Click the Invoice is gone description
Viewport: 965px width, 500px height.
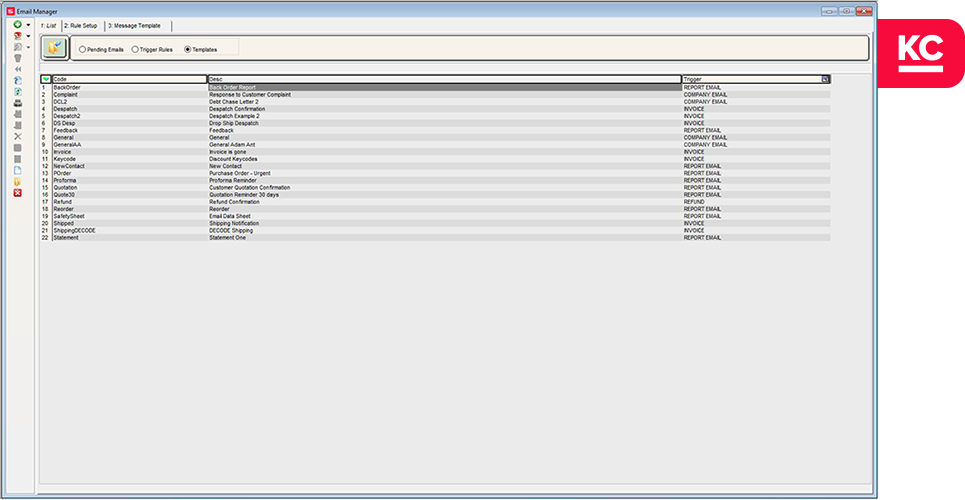pyautogui.click(x=228, y=151)
